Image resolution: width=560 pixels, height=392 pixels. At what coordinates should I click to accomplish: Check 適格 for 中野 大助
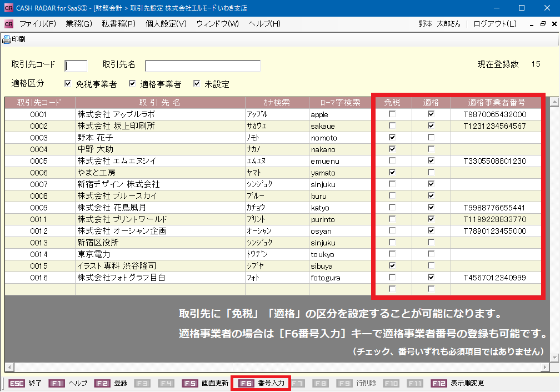click(431, 149)
